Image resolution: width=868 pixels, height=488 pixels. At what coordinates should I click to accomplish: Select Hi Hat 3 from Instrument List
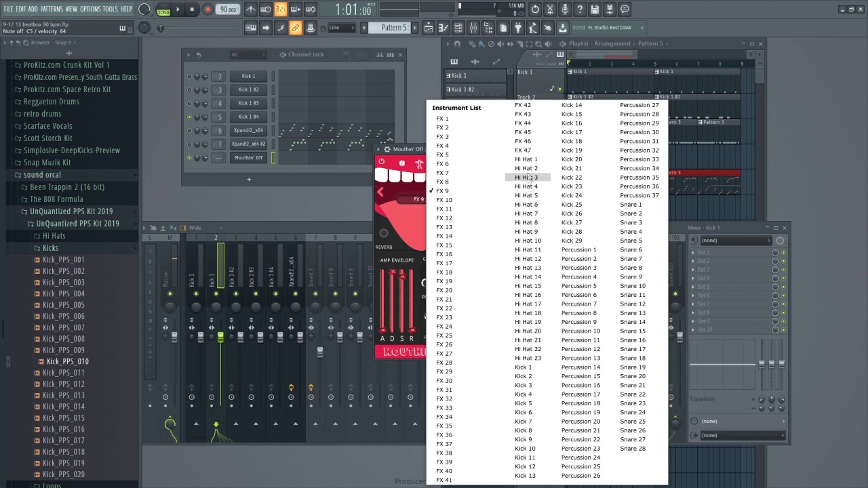point(526,178)
